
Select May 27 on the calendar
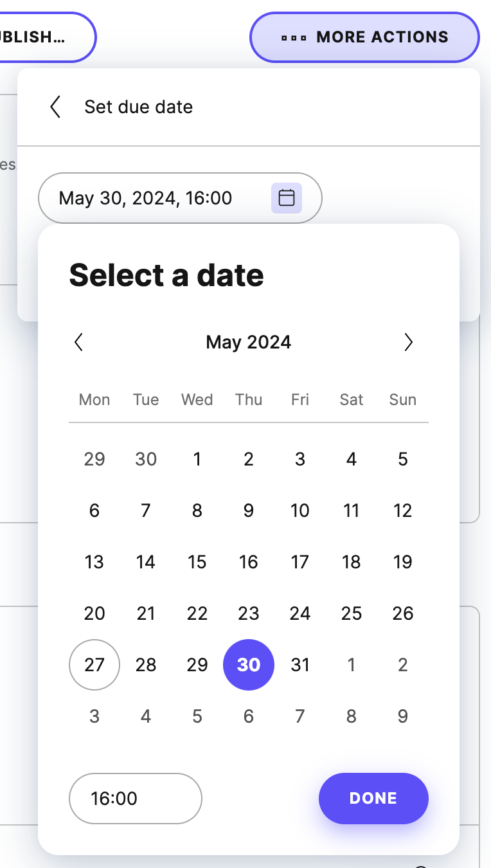(94, 665)
